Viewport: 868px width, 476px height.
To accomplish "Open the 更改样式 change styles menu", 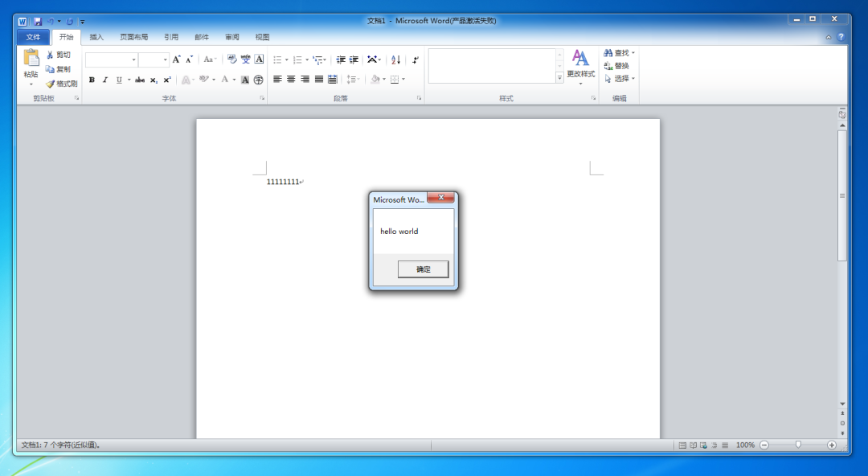I will pyautogui.click(x=581, y=68).
